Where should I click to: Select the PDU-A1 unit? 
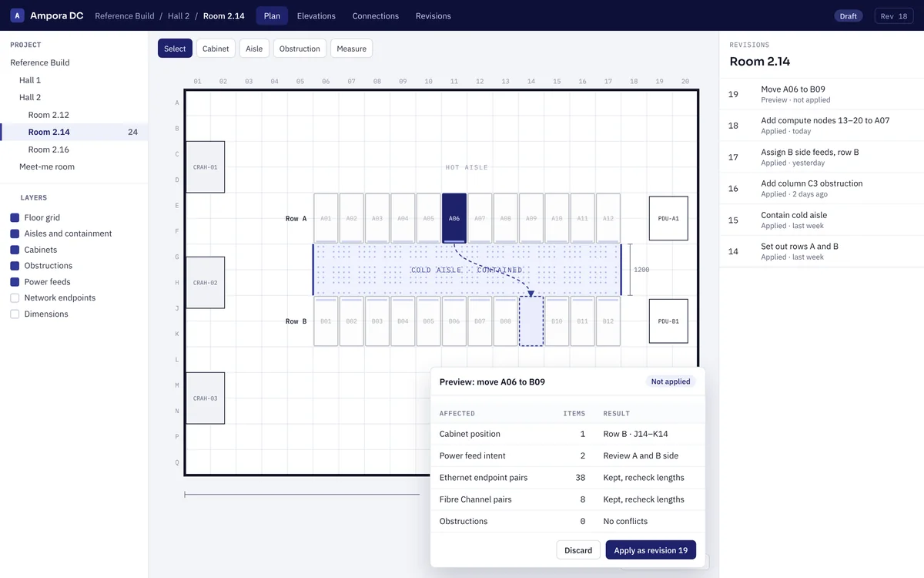(x=668, y=218)
